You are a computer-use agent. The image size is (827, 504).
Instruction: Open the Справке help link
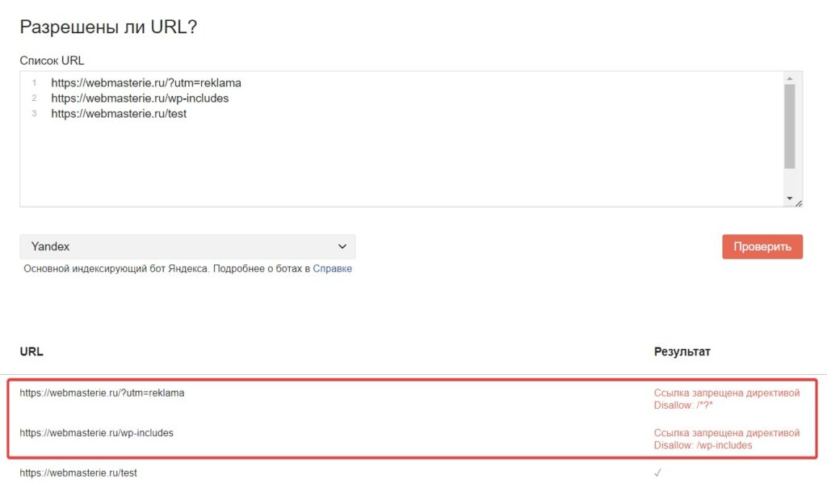pyautogui.click(x=332, y=269)
